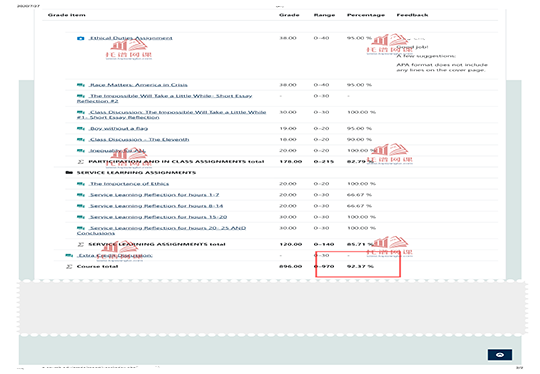Click the icon beside Reflection for hours 8-14
The width and height of the screenshot is (540, 374).
coord(81,206)
